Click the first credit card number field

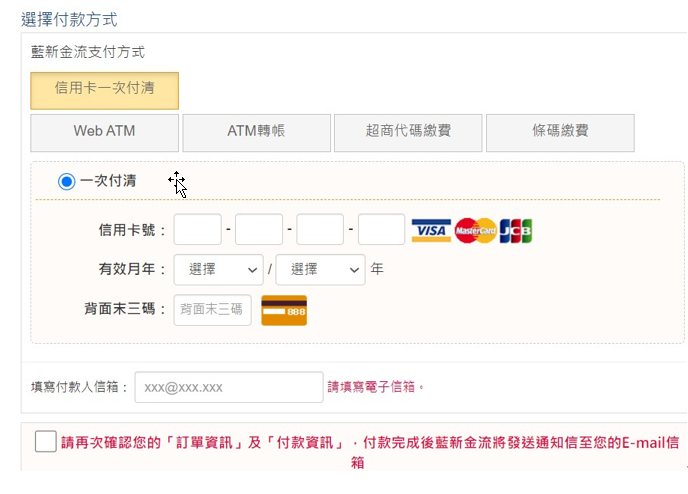[197, 230]
